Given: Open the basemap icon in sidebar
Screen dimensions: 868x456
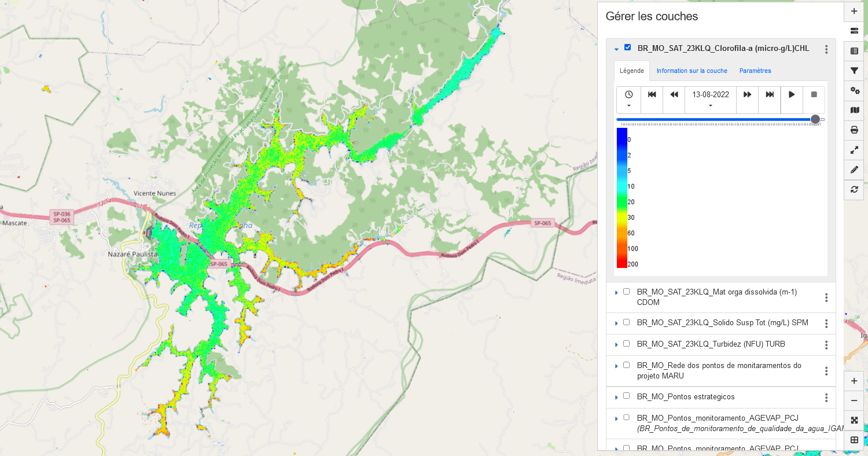Looking at the screenshot, I should coord(854,110).
